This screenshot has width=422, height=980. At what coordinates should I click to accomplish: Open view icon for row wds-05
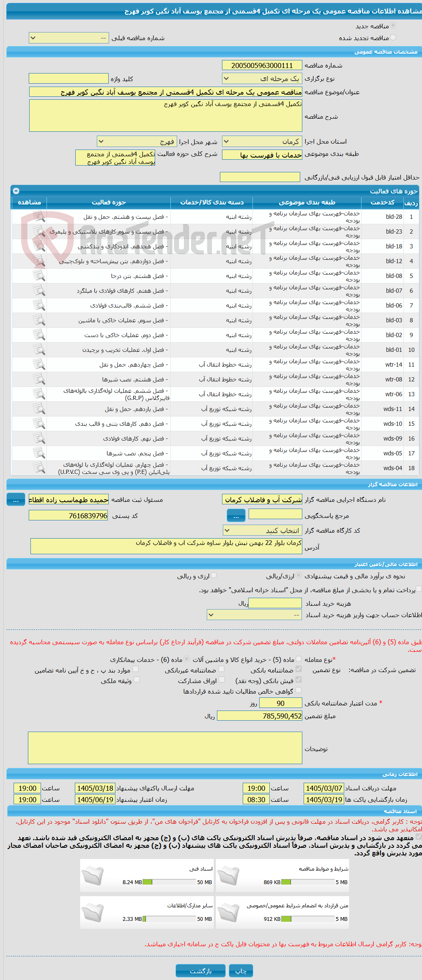(39, 453)
